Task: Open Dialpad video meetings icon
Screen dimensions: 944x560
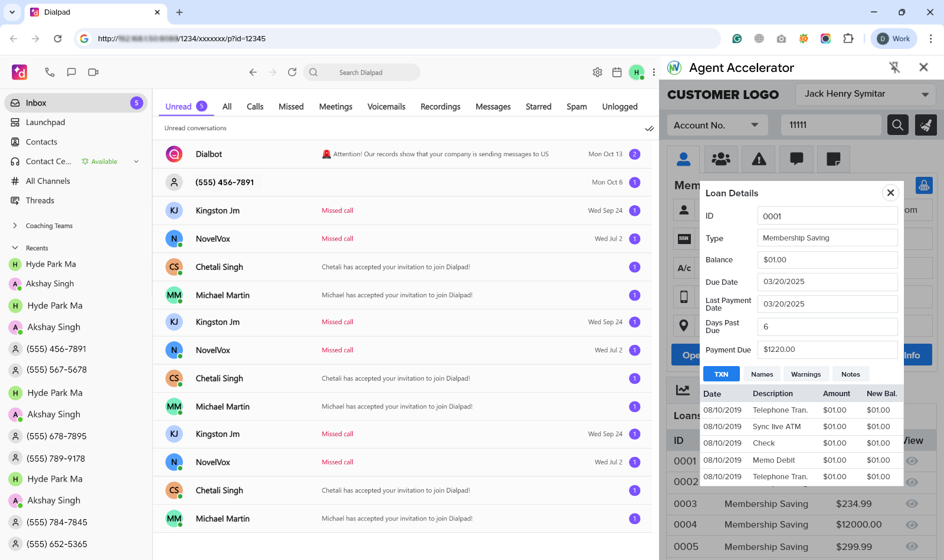Action: (x=93, y=72)
